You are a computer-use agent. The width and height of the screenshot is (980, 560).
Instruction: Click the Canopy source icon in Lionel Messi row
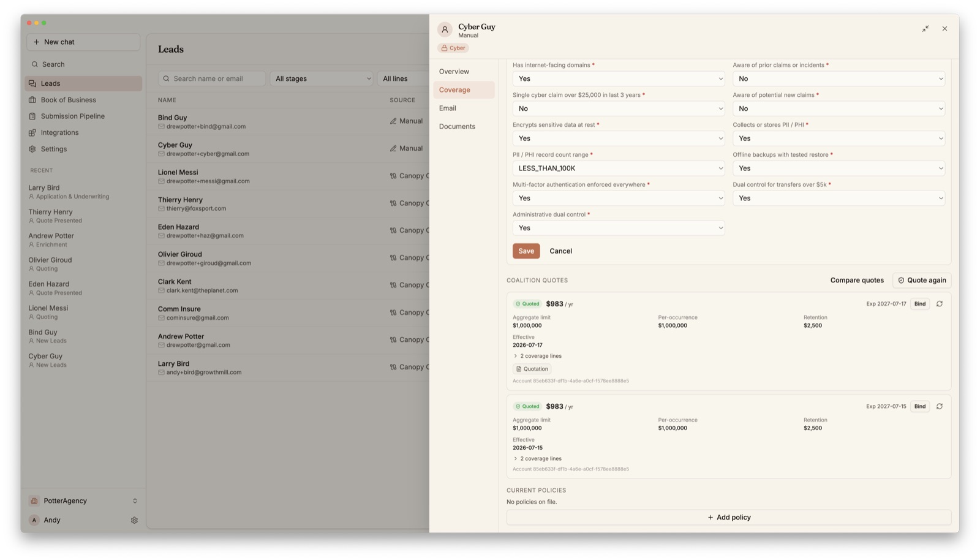pos(393,176)
